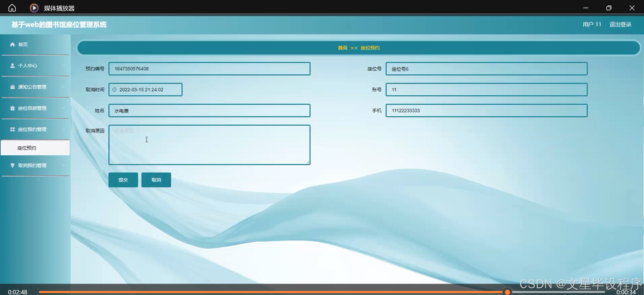The width and height of the screenshot is (644, 295).
Task: Expand the 座位信息管理 chevron
Action: click(x=64, y=108)
